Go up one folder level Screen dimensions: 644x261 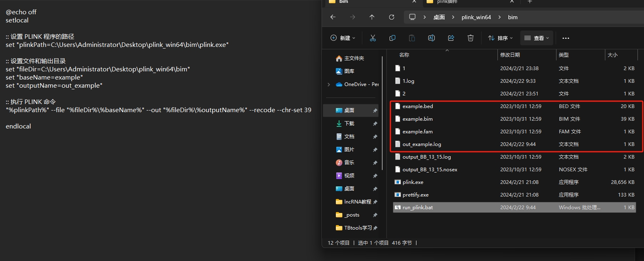click(372, 17)
